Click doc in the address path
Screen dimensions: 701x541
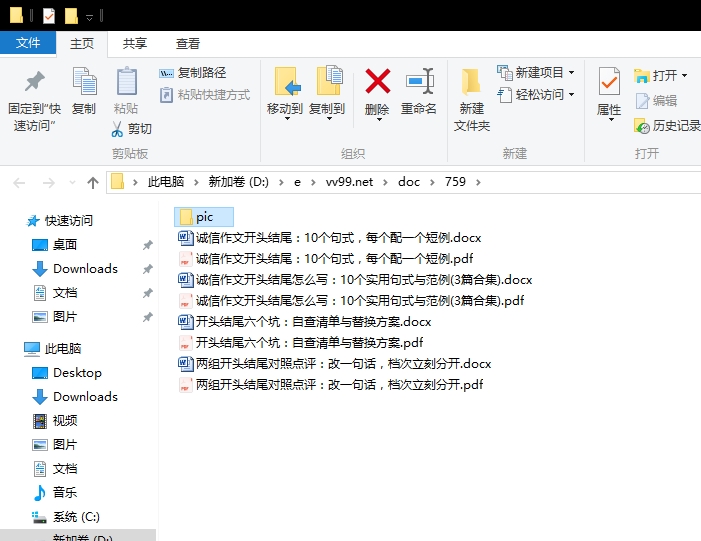(409, 182)
